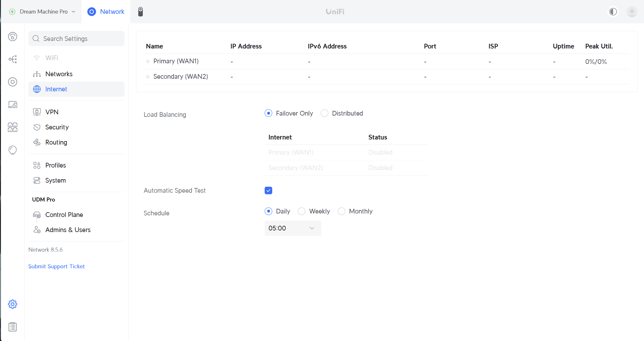This screenshot has width=644, height=341.
Task: Open the VPN settings section
Action: coord(52,112)
